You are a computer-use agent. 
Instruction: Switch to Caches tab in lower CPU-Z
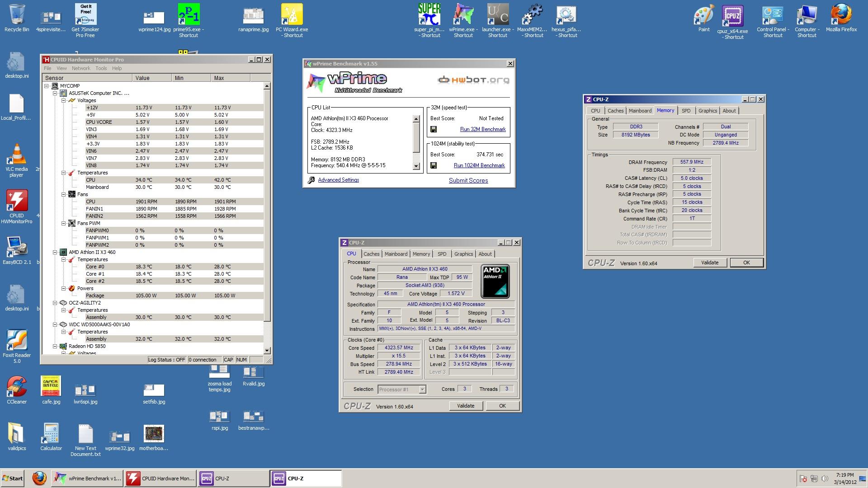371,254
